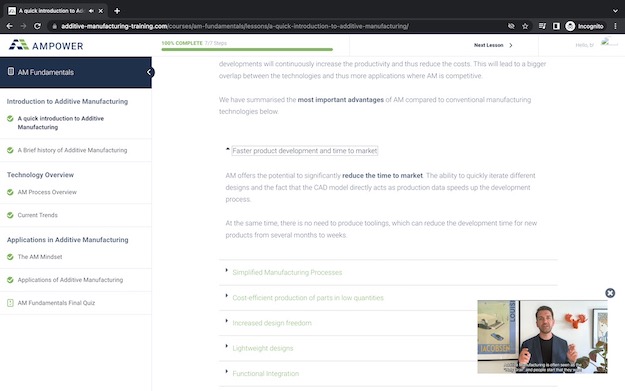Bookmark the page with the star icon
The height and width of the screenshot is (391, 625).
(525, 26)
